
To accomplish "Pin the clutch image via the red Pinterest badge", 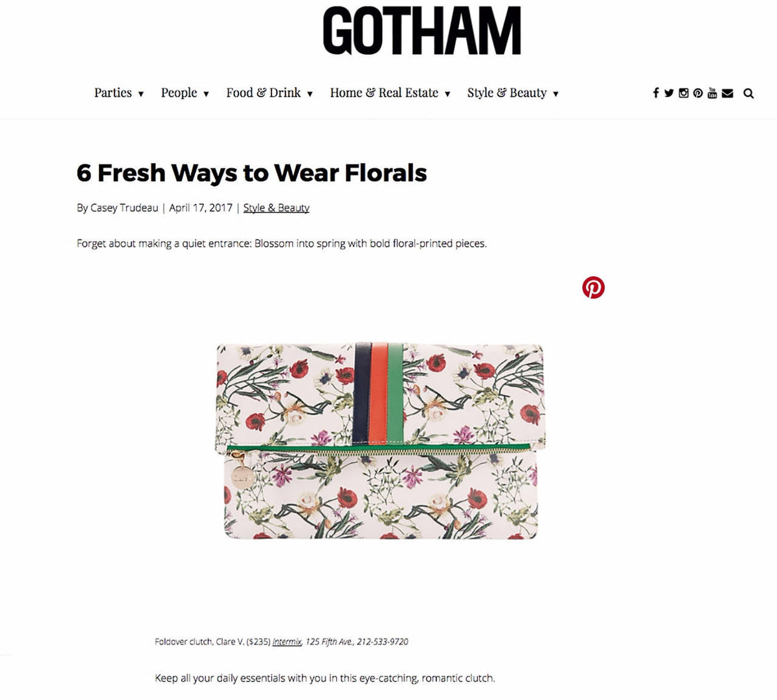I will click(595, 287).
